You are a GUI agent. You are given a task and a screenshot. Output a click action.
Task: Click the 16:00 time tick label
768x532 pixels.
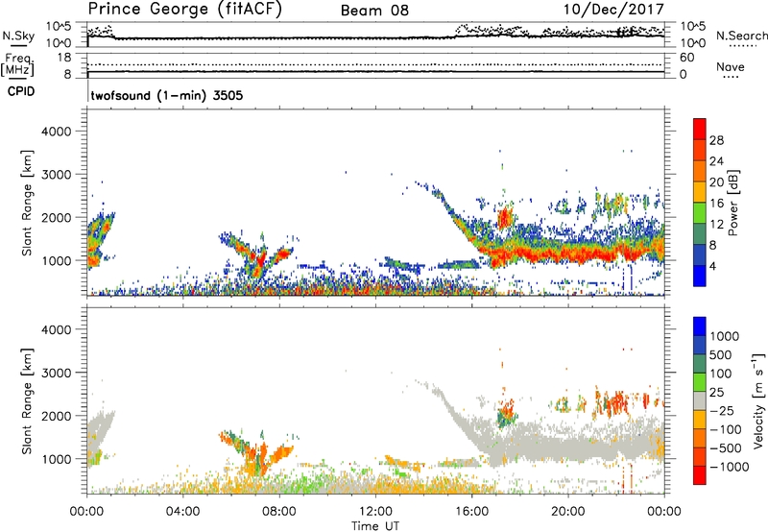pos(471,512)
